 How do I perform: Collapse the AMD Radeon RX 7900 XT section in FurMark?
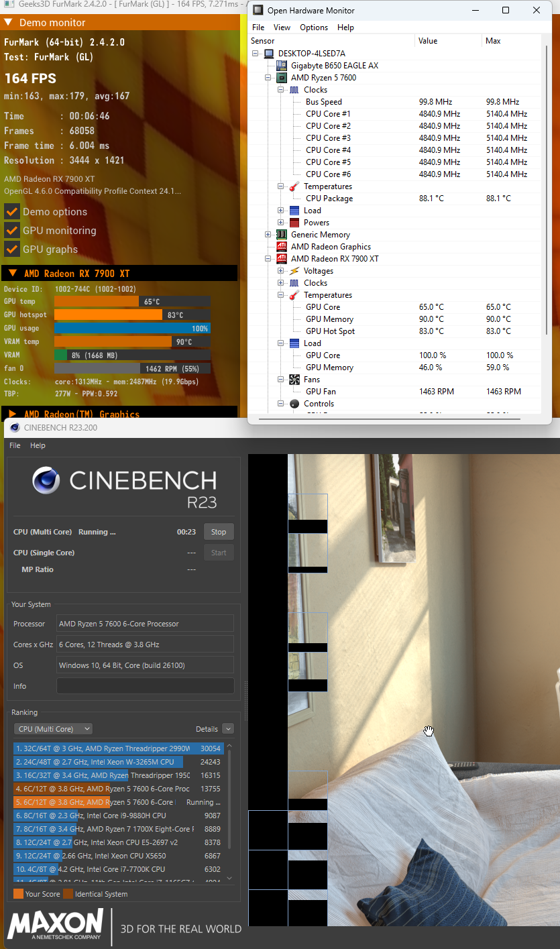point(12,274)
